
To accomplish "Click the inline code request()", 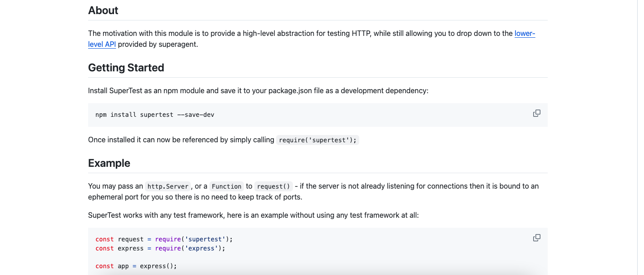I will point(273,186).
